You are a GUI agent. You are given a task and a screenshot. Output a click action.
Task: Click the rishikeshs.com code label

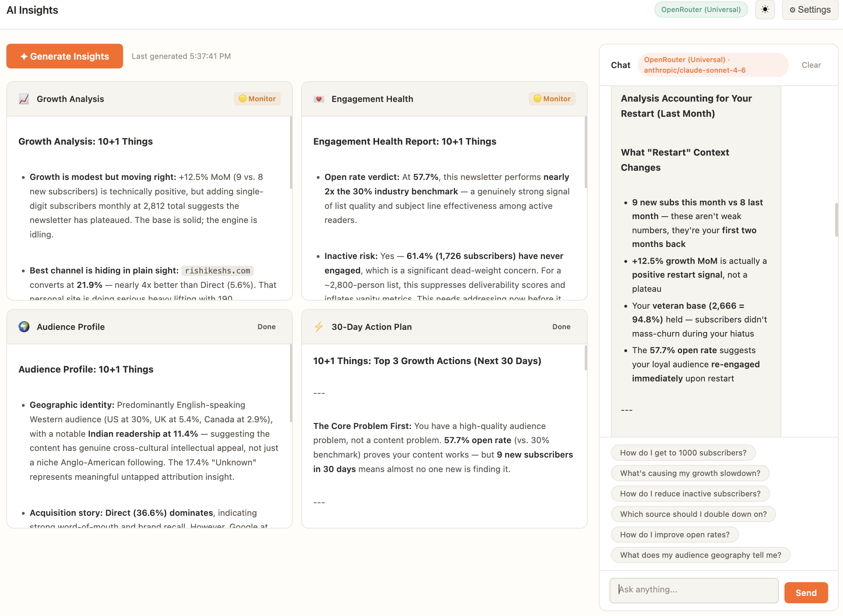[217, 271]
